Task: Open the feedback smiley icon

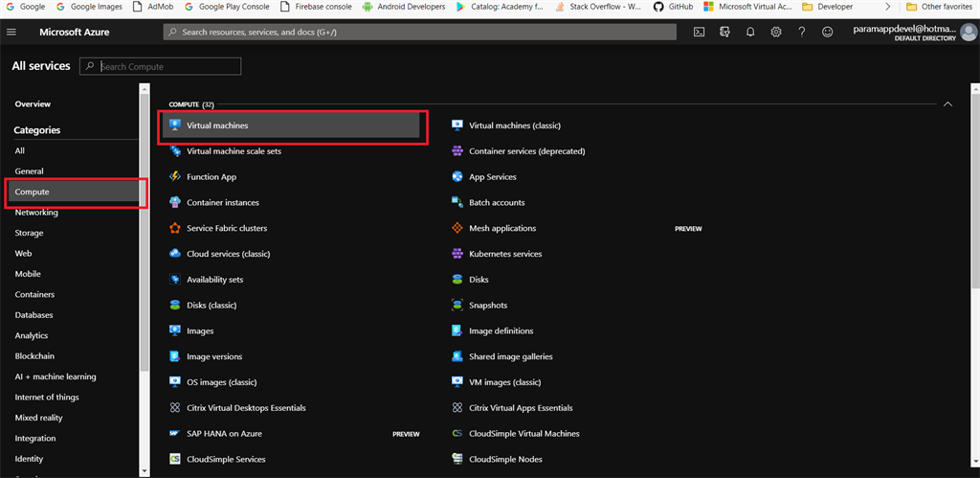Action: pyautogui.click(x=827, y=32)
